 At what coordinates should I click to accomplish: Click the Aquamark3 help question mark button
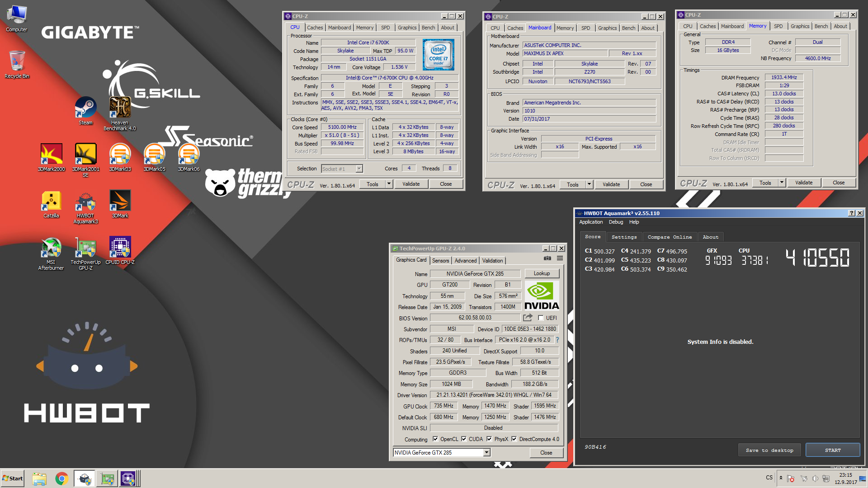click(x=852, y=213)
